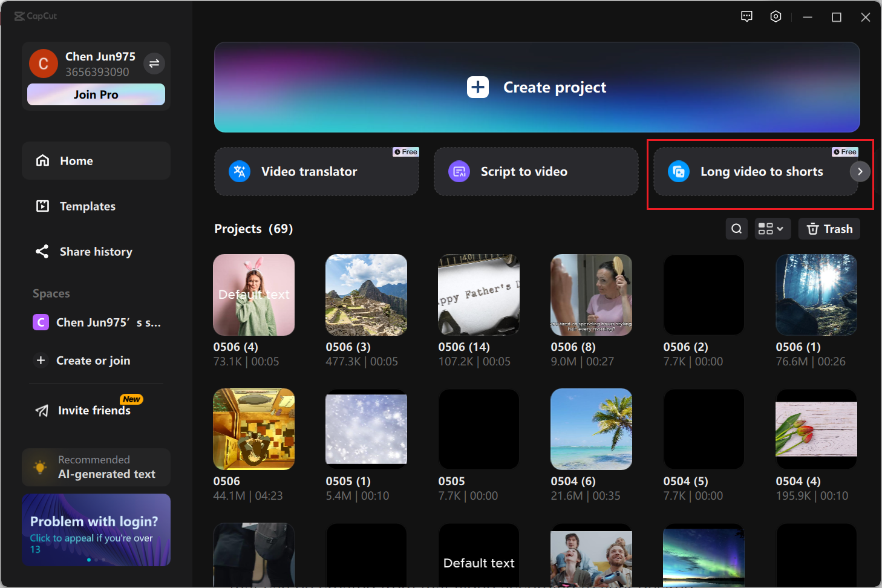Select Share history in the sidebar
This screenshot has height=588, width=882.
tap(96, 252)
